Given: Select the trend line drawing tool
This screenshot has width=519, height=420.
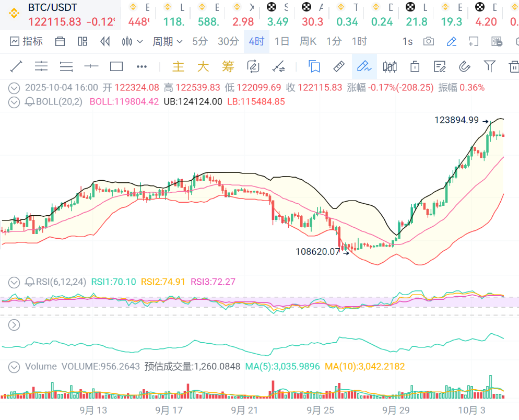Looking at the screenshot, I should pyautogui.click(x=16, y=66).
